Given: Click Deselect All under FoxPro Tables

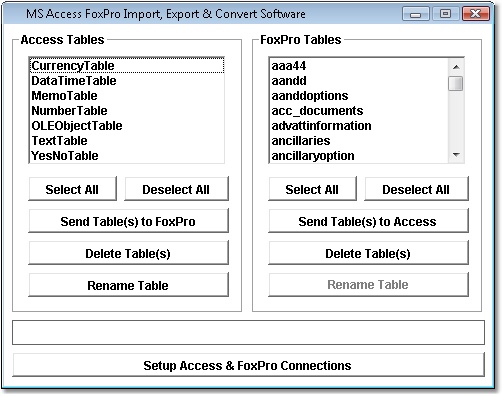Looking at the screenshot, I should click(416, 189).
